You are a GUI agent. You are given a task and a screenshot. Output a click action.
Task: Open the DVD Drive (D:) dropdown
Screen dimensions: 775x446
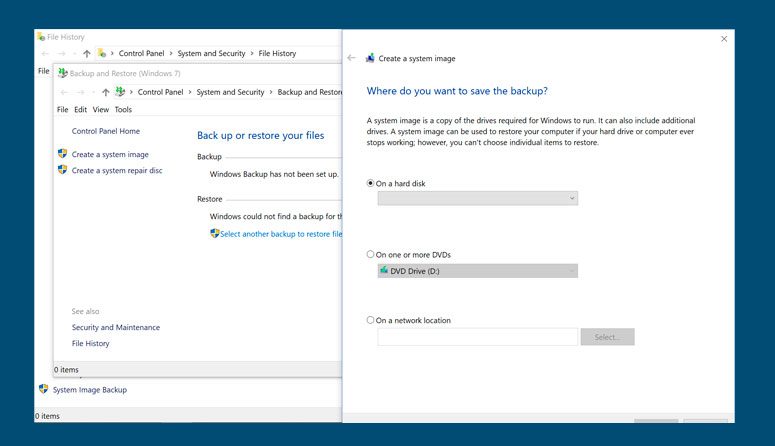pos(477,271)
